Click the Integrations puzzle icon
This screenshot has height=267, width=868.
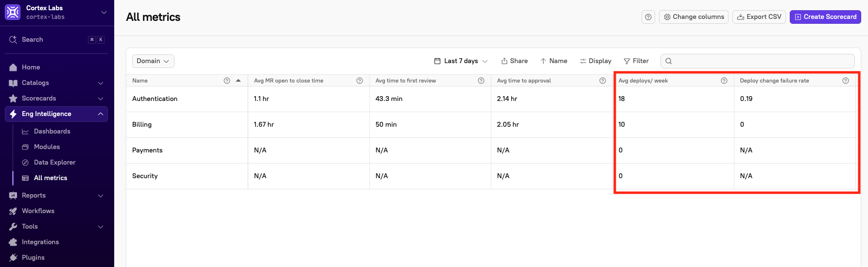click(13, 242)
